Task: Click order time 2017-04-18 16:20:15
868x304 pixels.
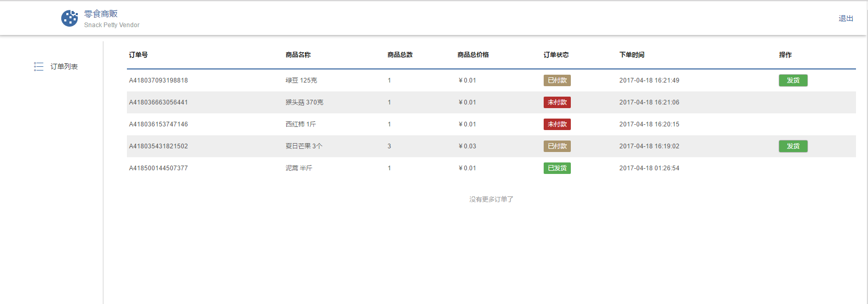Action: tap(649, 124)
